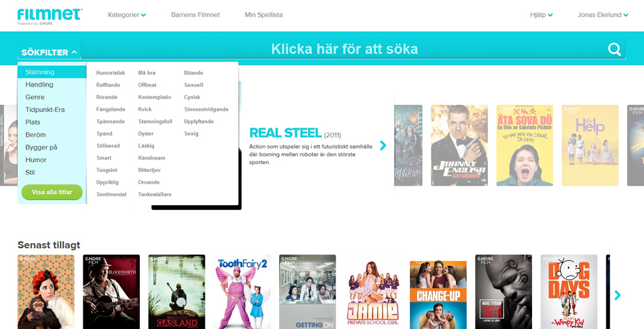Click the search field to start searching
Image resolution: width=644 pixels, height=329 pixels.
344,50
